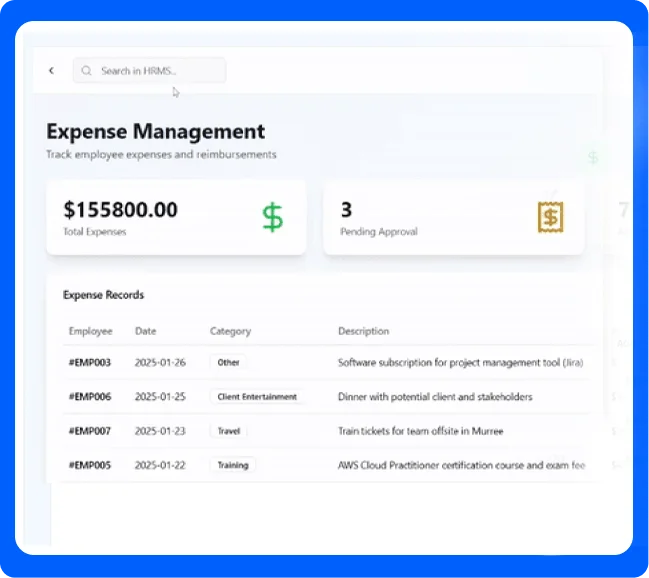This screenshot has width=649, height=578.
Task: Click the AWS Cloud Practitioner description row
Action: 461,465
